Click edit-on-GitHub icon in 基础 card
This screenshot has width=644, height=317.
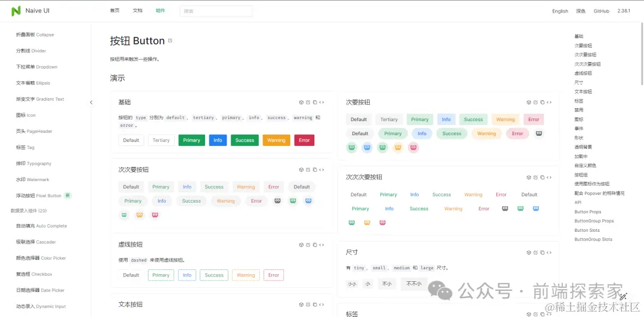pyautogui.click(x=308, y=102)
